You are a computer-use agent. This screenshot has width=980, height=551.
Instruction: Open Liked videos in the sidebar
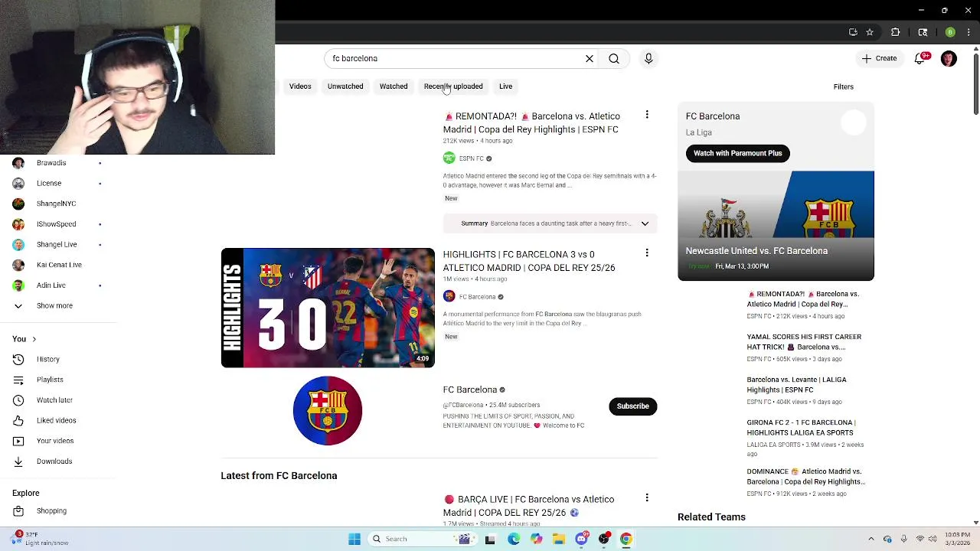(x=56, y=420)
